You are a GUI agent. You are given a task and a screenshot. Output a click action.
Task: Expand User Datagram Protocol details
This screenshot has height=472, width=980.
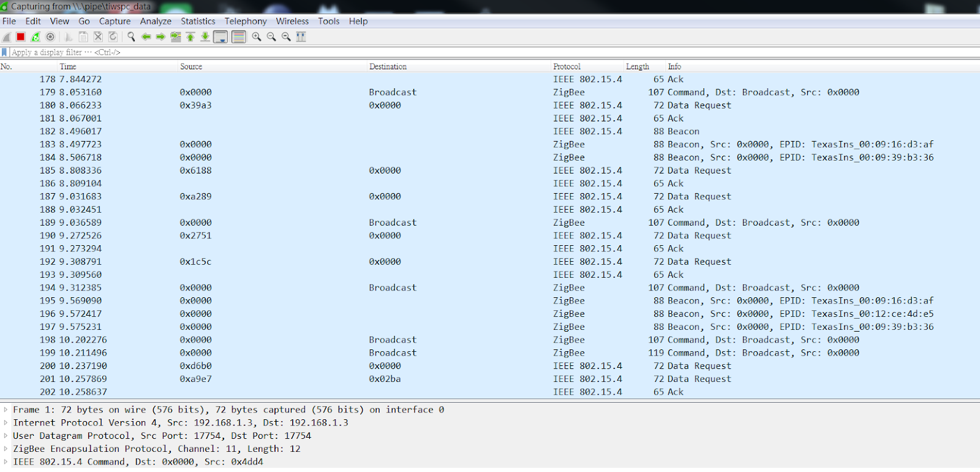[6, 435]
